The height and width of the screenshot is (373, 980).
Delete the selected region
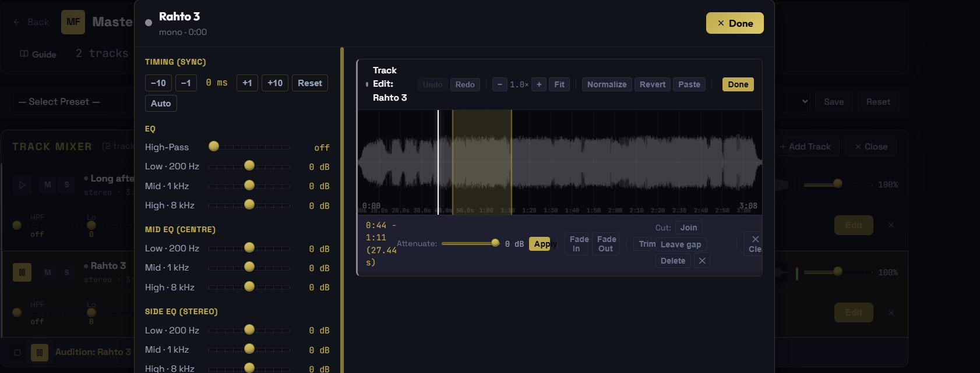point(673,261)
